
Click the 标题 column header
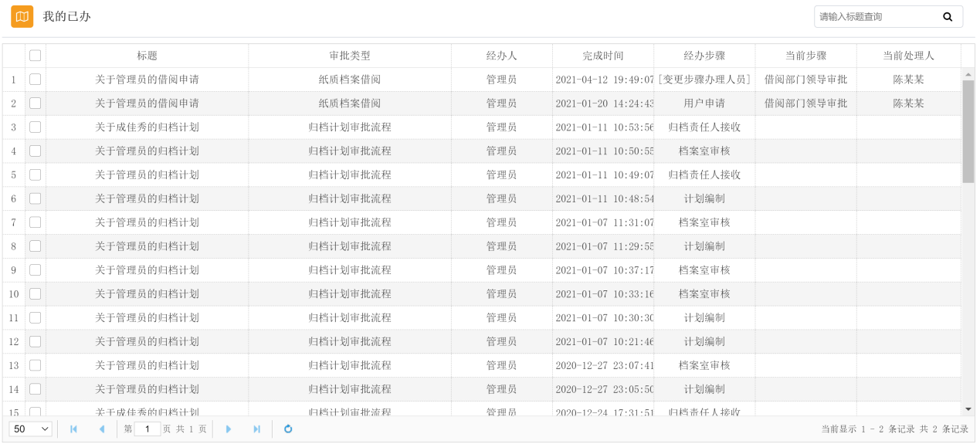tap(147, 56)
